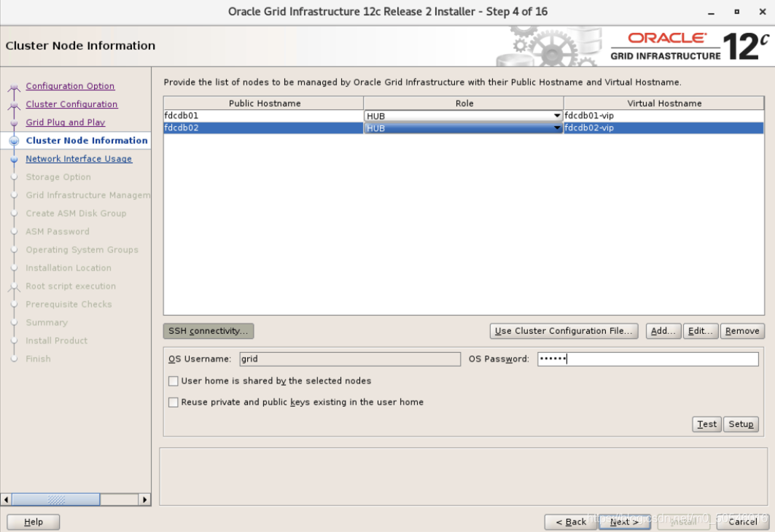This screenshot has width=775, height=532.
Task: Click the Help button
Action: tap(34, 522)
